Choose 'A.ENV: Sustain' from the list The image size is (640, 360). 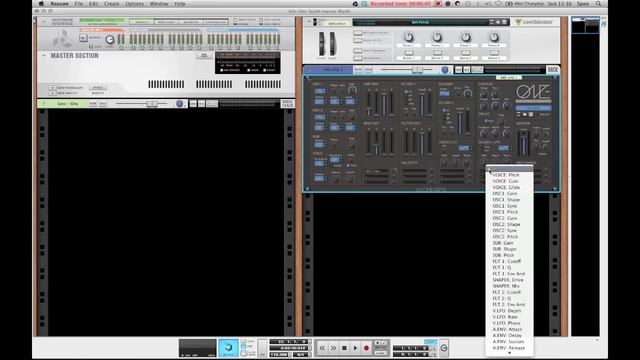point(508,342)
